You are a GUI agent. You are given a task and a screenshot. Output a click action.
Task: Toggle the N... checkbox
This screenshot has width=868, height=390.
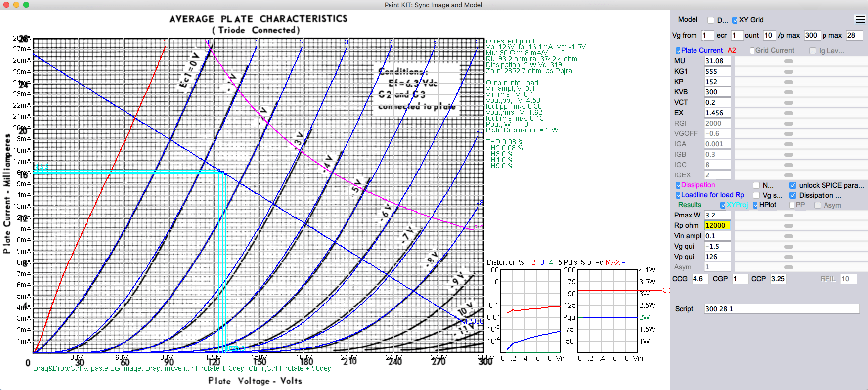pyautogui.click(x=756, y=185)
